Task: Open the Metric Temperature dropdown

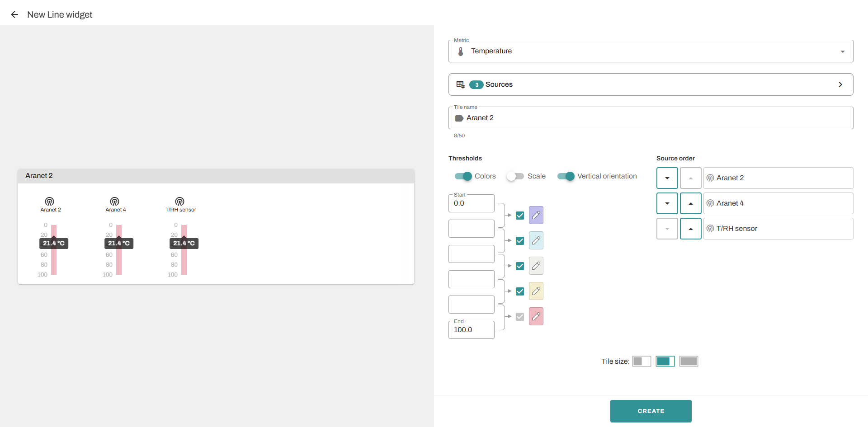Action: point(651,51)
